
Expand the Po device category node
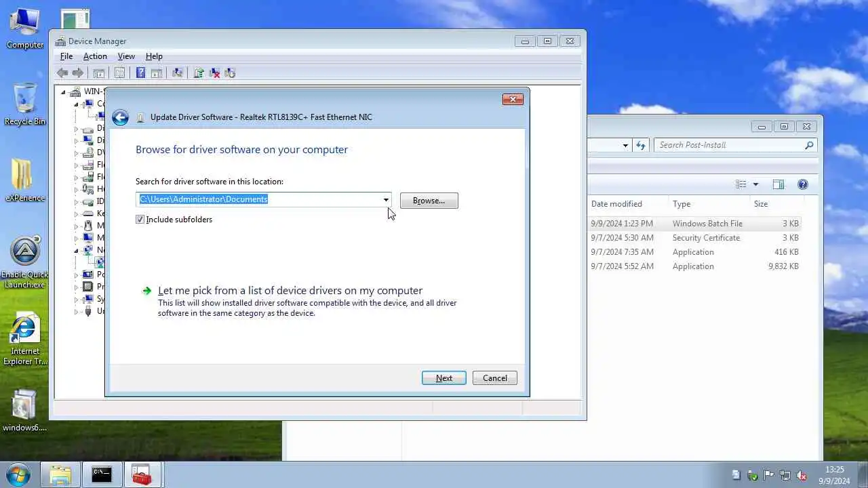76,274
